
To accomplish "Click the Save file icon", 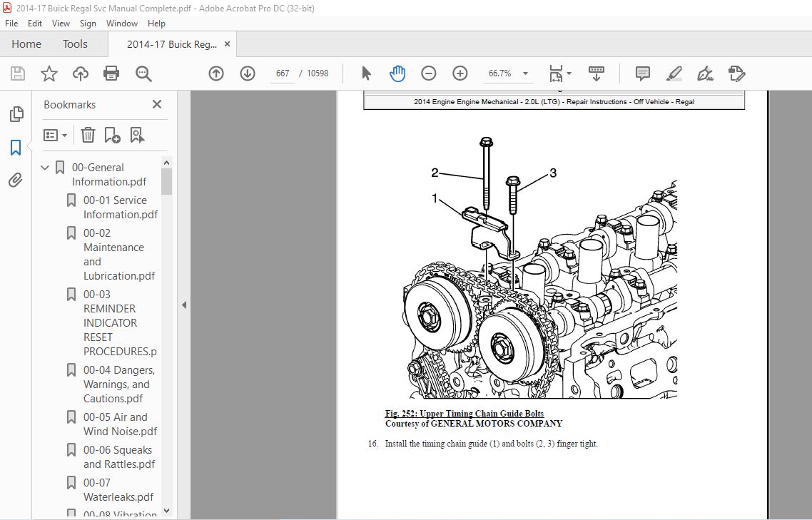I will 18,73.
